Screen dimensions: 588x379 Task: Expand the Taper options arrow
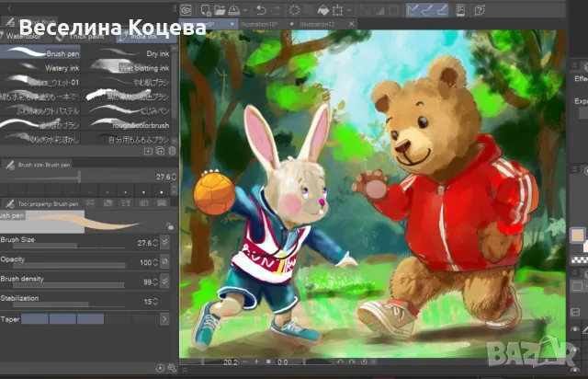(164, 318)
